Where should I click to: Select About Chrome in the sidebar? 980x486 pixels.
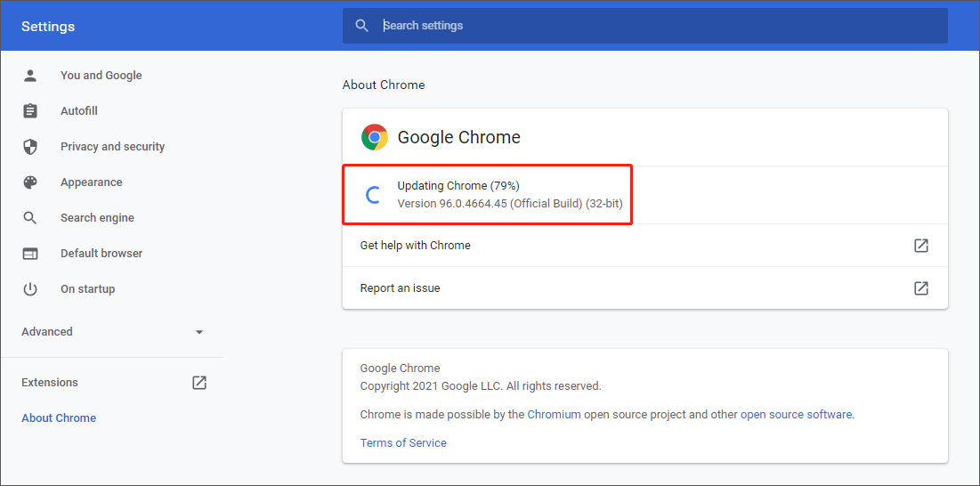59,418
